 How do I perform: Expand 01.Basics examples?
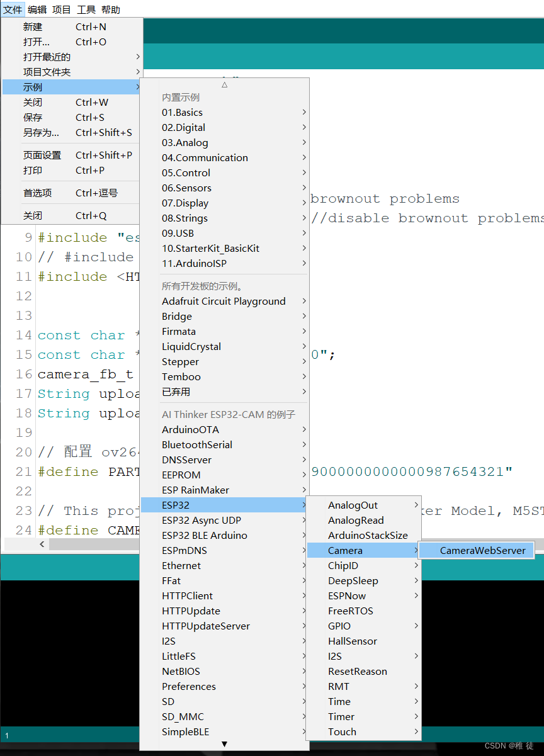(224, 113)
